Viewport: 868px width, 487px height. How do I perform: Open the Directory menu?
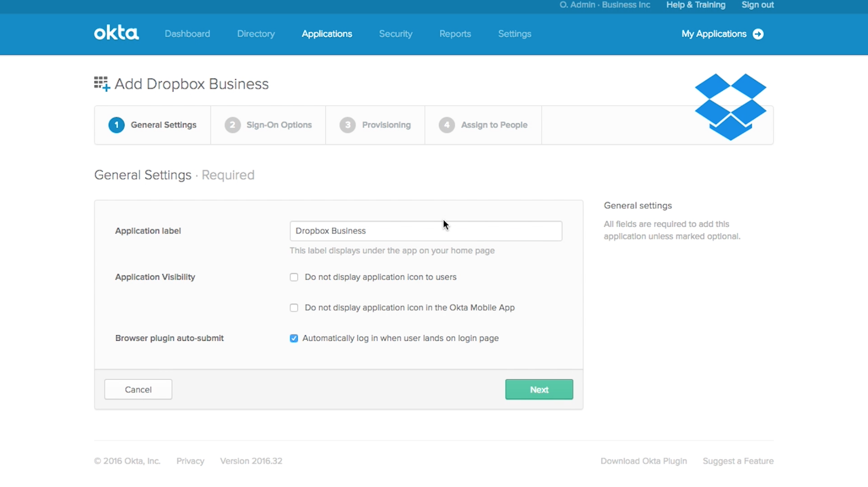(256, 34)
